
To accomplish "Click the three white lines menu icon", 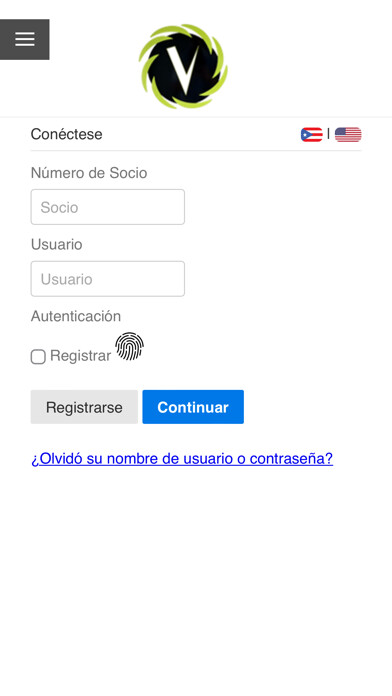I will pyautogui.click(x=25, y=40).
